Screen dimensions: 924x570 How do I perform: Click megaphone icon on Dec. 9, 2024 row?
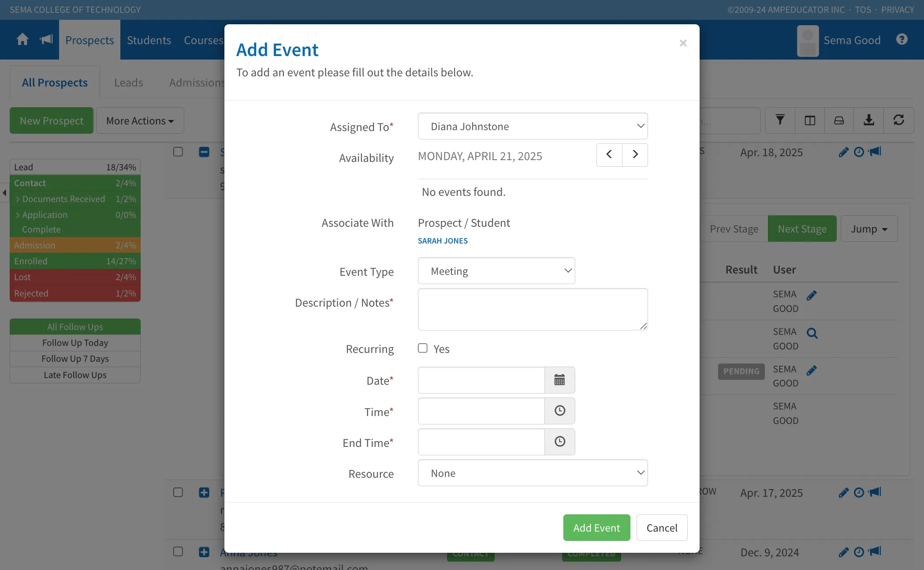(875, 551)
